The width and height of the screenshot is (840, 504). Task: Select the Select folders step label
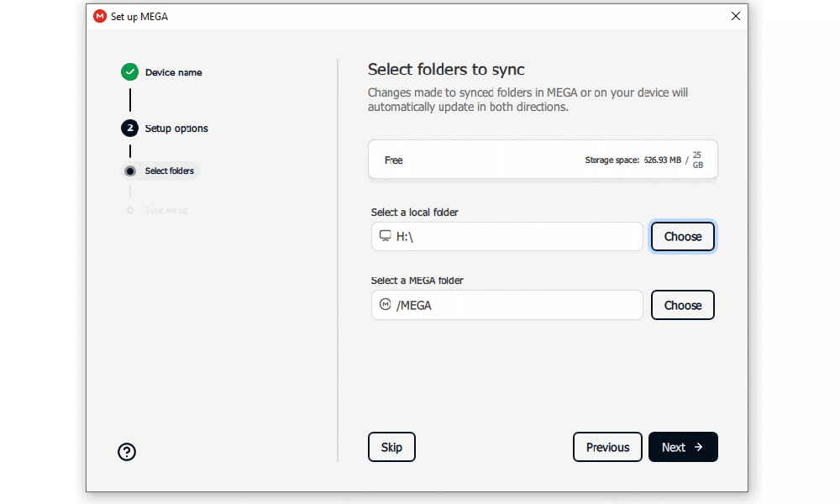[169, 171]
